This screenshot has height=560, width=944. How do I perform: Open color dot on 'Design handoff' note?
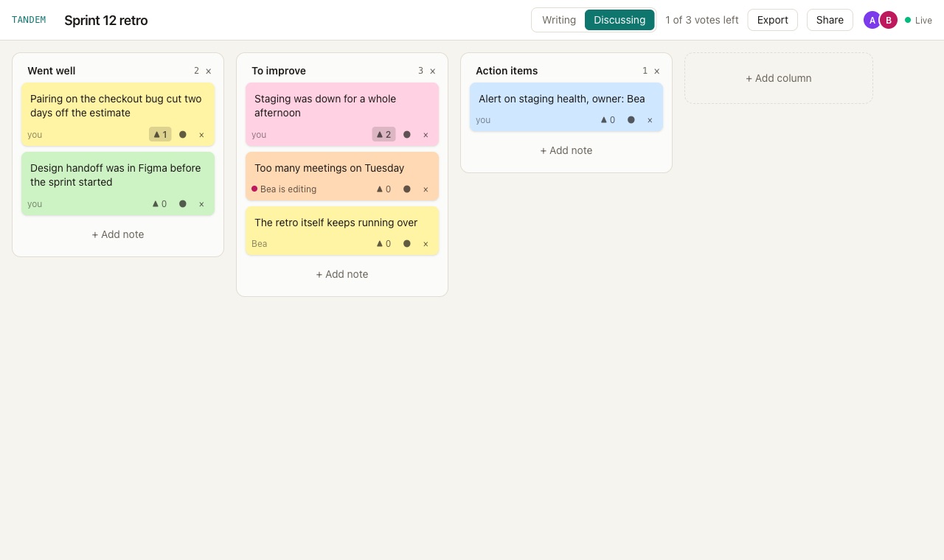coord(183,203)
